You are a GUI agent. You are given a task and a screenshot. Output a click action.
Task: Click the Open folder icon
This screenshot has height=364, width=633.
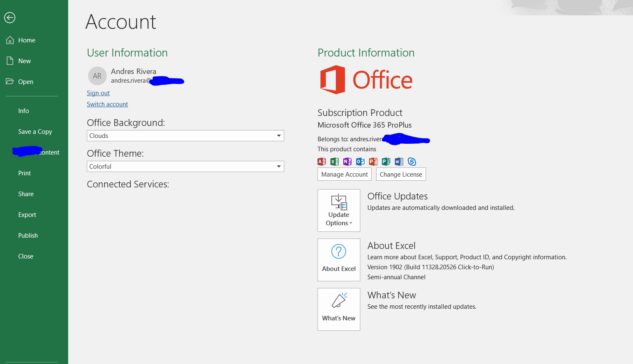10,81
